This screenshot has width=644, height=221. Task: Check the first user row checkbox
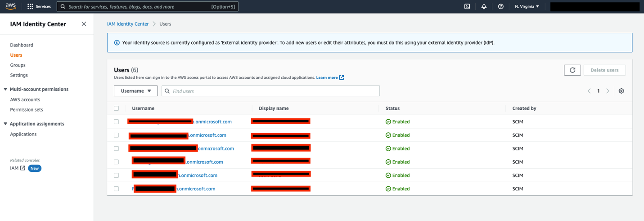(x=116, y=122)
